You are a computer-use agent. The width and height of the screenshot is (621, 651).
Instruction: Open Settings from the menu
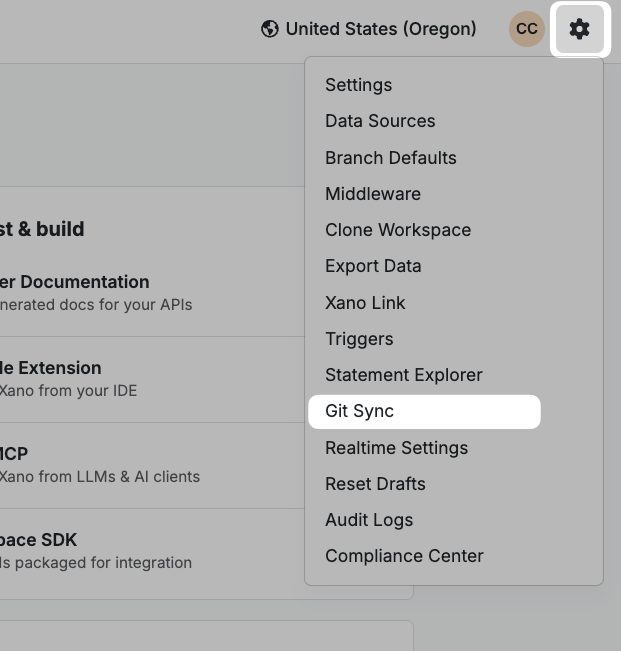(x=358, y=85)
